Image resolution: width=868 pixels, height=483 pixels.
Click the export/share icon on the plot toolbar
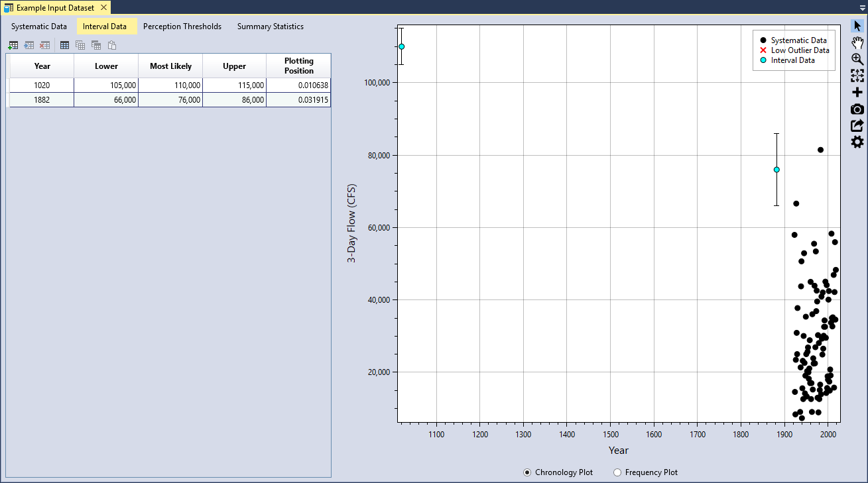[x=857, y=125]
